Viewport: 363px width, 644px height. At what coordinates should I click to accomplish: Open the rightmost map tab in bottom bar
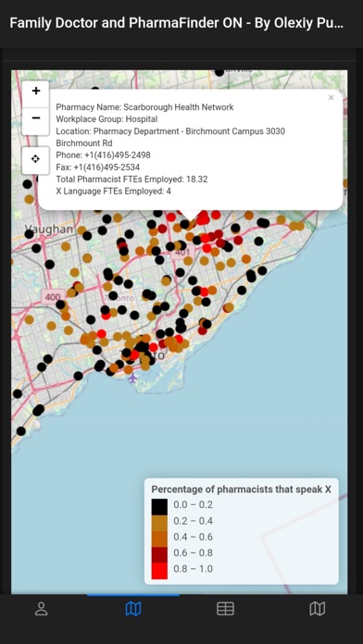click(317, 609)
